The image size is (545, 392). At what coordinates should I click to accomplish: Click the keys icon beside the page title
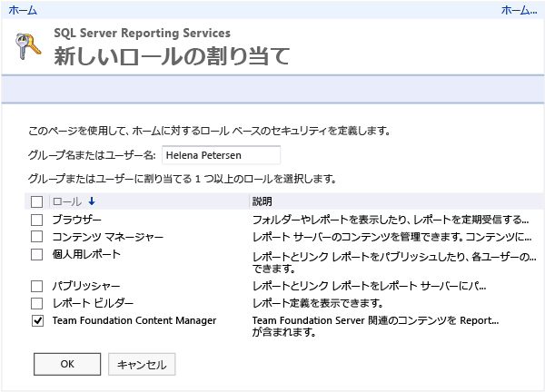click(28, 46)
